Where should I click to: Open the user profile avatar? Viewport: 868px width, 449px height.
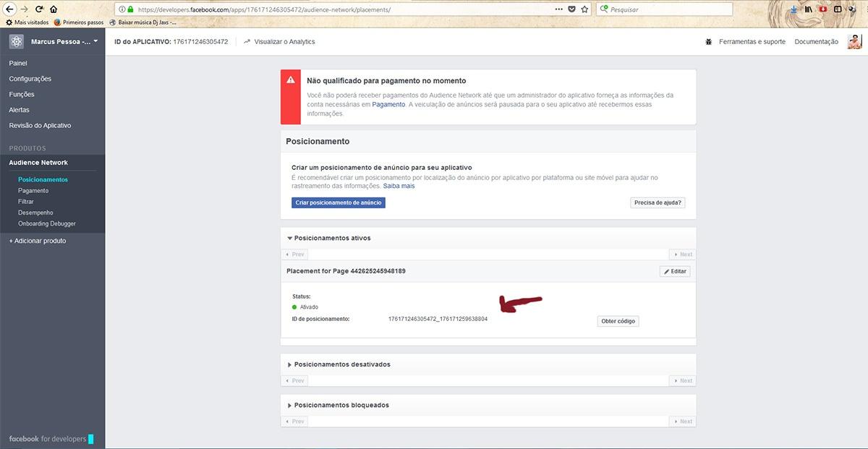click(x=854, y=41)
